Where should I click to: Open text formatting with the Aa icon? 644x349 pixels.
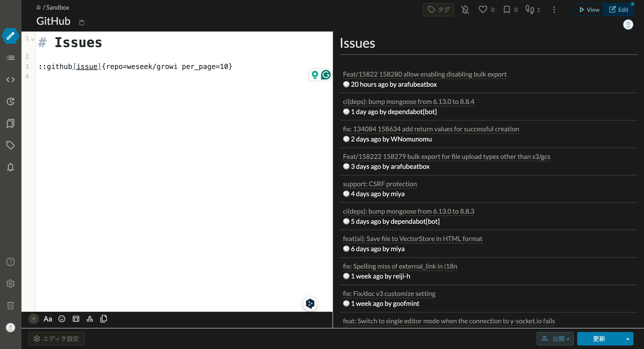pos(48,319)
